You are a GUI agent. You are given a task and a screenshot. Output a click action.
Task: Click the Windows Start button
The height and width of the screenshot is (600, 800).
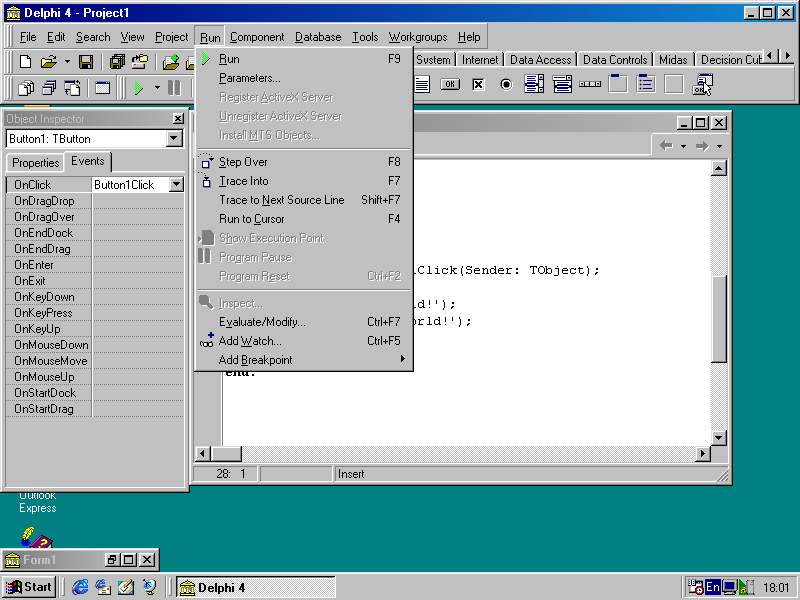click(x=30, y=587)
